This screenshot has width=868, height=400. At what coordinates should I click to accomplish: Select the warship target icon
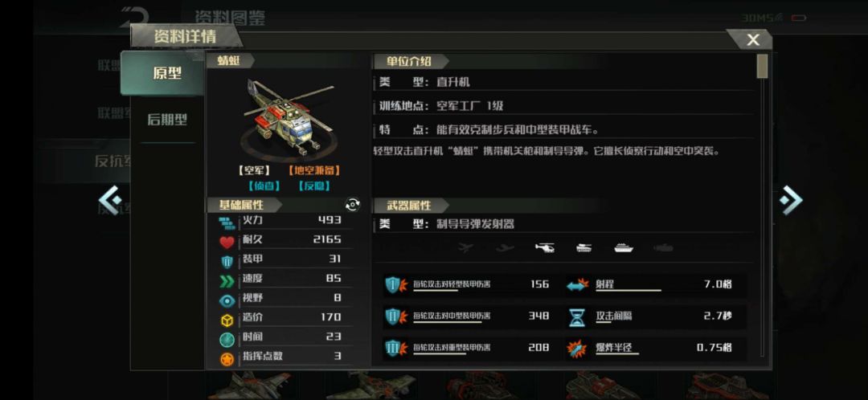pos(624,248)
